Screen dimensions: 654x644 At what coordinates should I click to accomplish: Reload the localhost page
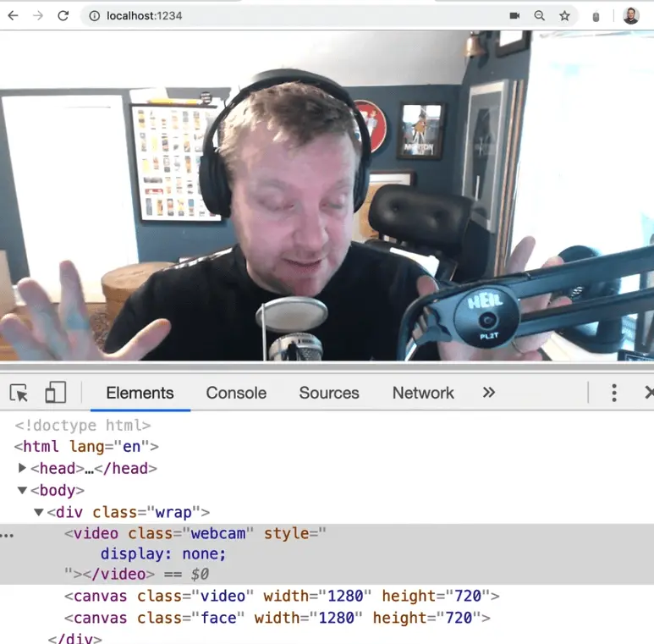(x=63, y=15)
